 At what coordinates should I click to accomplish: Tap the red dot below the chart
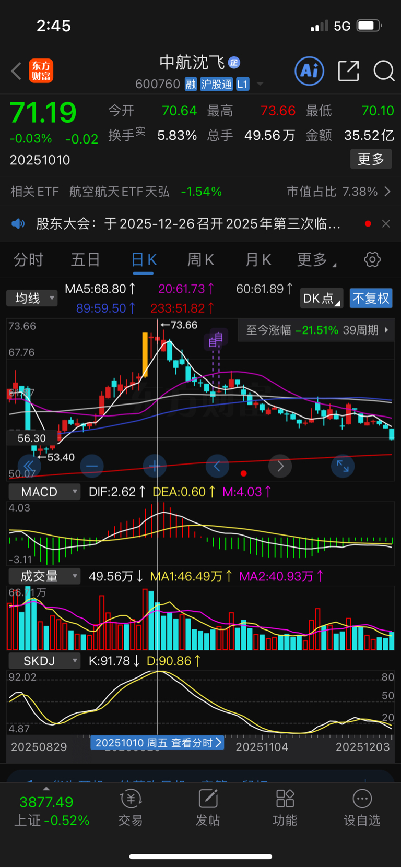point(243,473)
